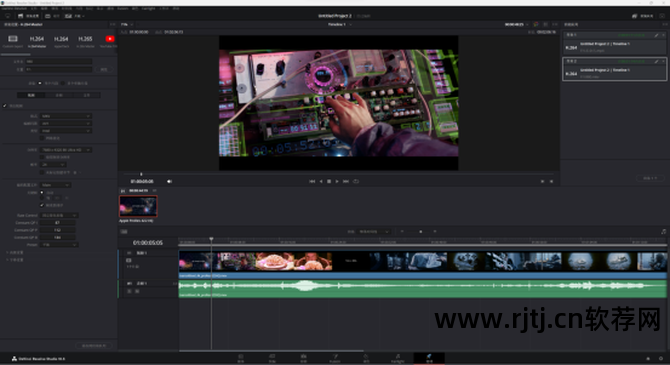670x365 pixels.
Task: Open the Codec dropdown
Action: coord(66,123)
